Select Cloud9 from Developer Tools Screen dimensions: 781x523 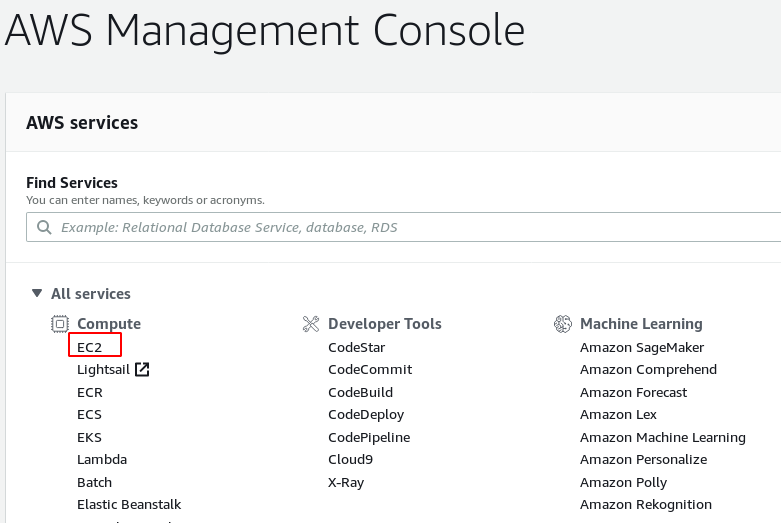pyautogui.click(x=350, y=460)
